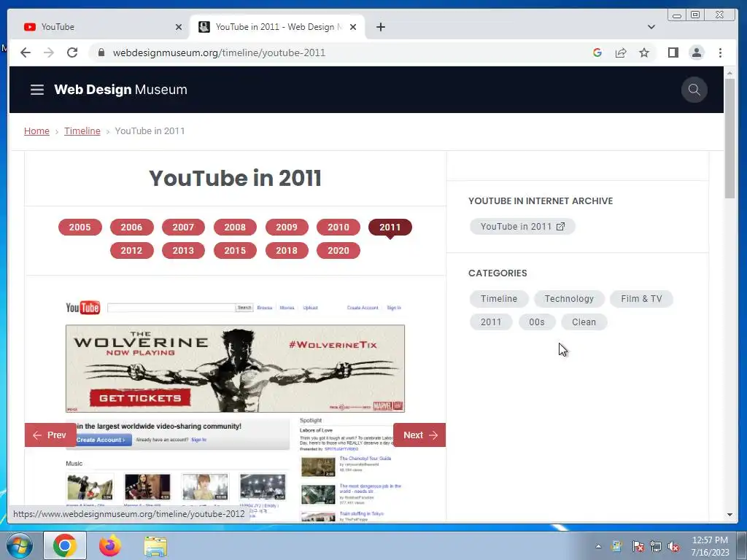Screen dimensions: 747x560
Task: Select the 2007 year pill
Action: 183,227
